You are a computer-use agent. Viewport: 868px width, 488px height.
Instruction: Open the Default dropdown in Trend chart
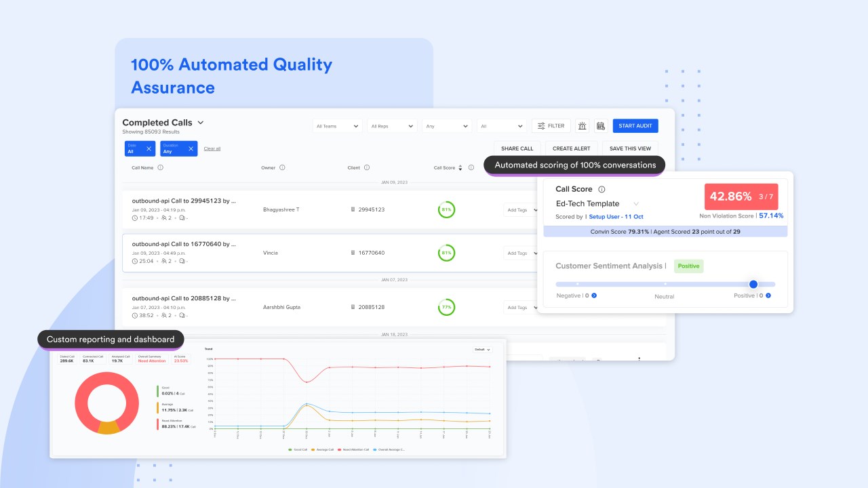(483, 350)
